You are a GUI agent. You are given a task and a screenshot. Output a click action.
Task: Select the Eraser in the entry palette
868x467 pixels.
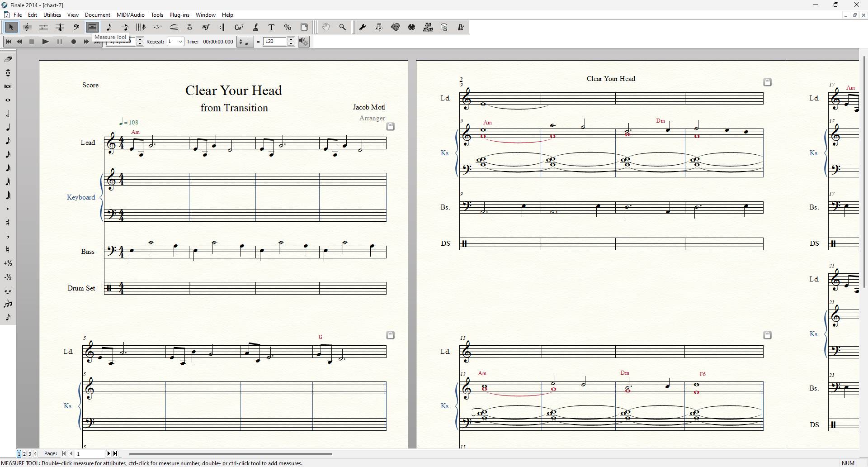click(8, 59)
